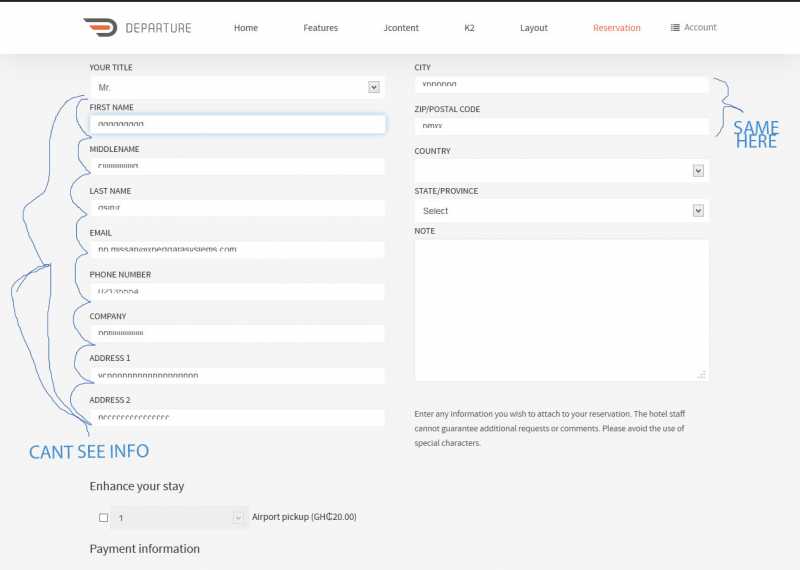Focus the First Name input field

coord(237,124)
